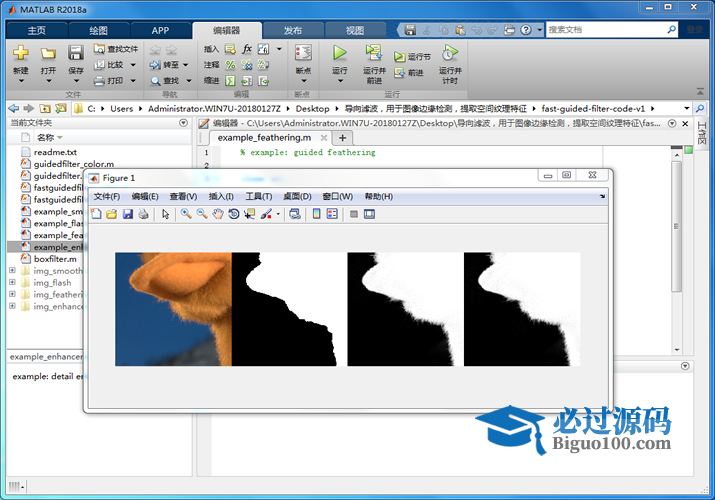Switch to the 发布 (Publish) tab
This screenshot has width=715, height=500.
293,31
